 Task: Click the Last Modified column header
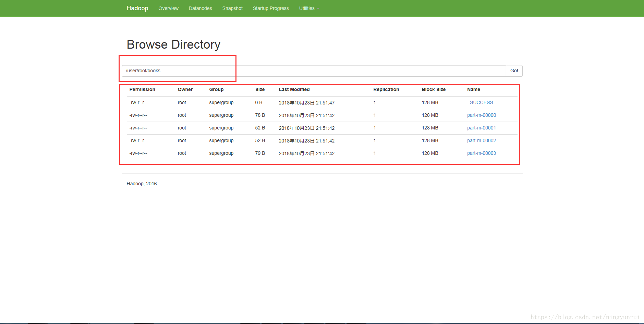pyautogui.click(x=294, y=89)
